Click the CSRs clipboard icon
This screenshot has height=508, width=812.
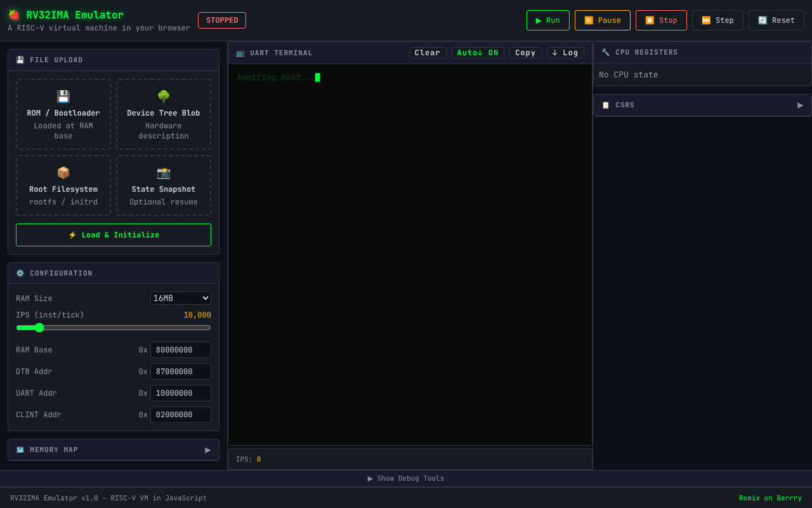[x=606, y=105]
